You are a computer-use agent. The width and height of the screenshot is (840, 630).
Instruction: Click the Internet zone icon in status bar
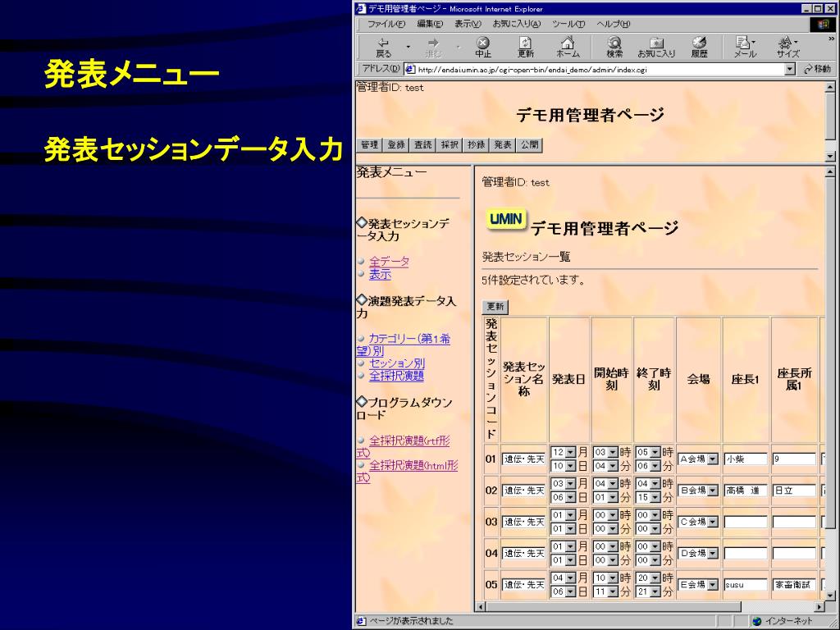tap(757, 621)
